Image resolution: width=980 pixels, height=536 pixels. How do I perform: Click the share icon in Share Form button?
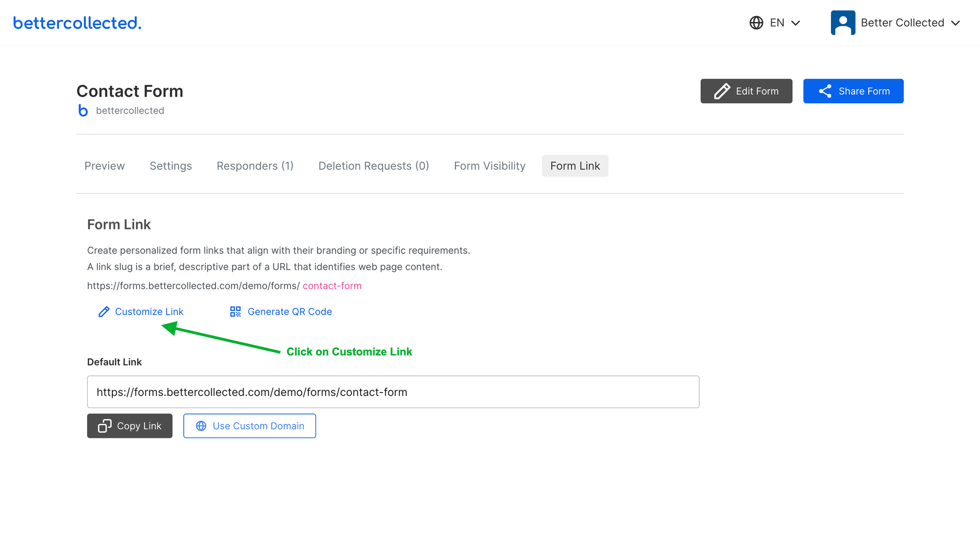(825, 91)
